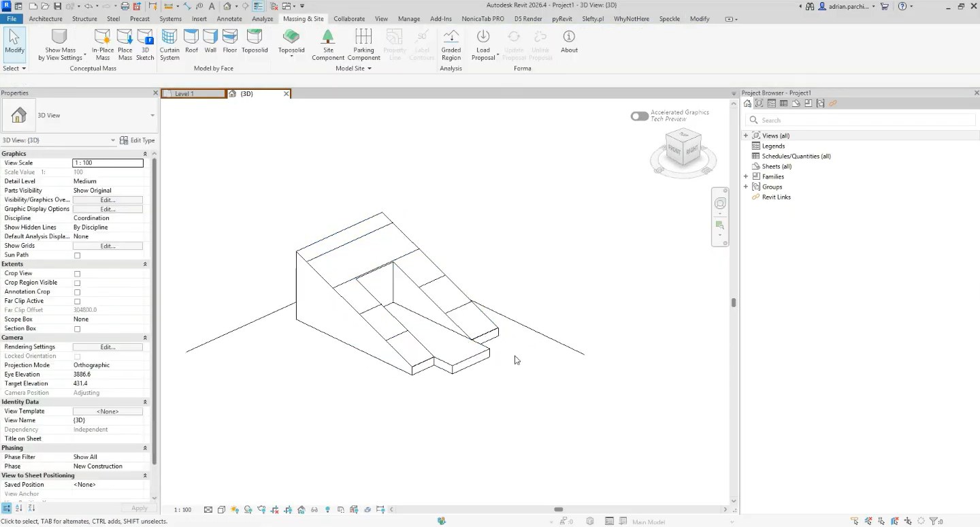Open the Forma About info

569,41
